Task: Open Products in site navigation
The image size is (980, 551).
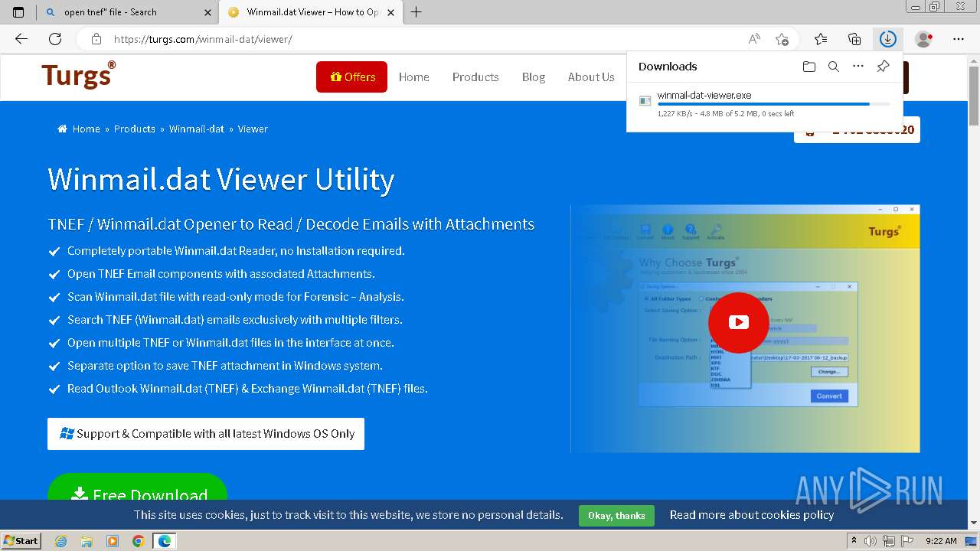Action: (x=475, y=77)
